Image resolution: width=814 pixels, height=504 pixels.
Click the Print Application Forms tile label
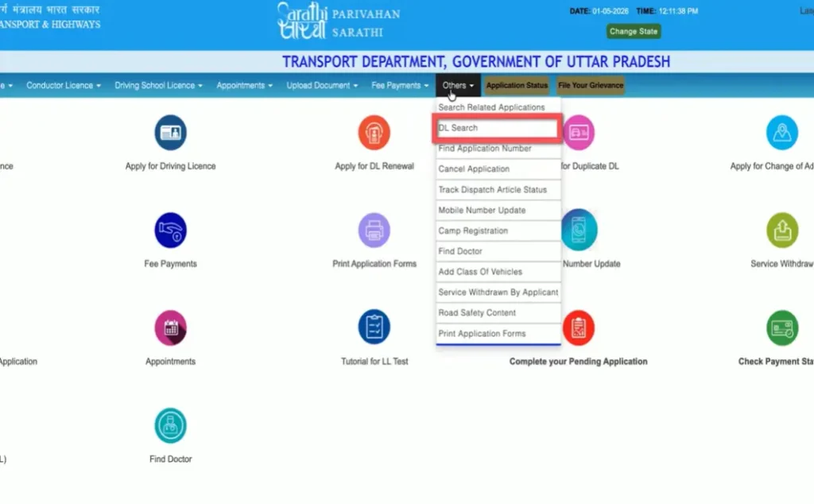[374, 264]
